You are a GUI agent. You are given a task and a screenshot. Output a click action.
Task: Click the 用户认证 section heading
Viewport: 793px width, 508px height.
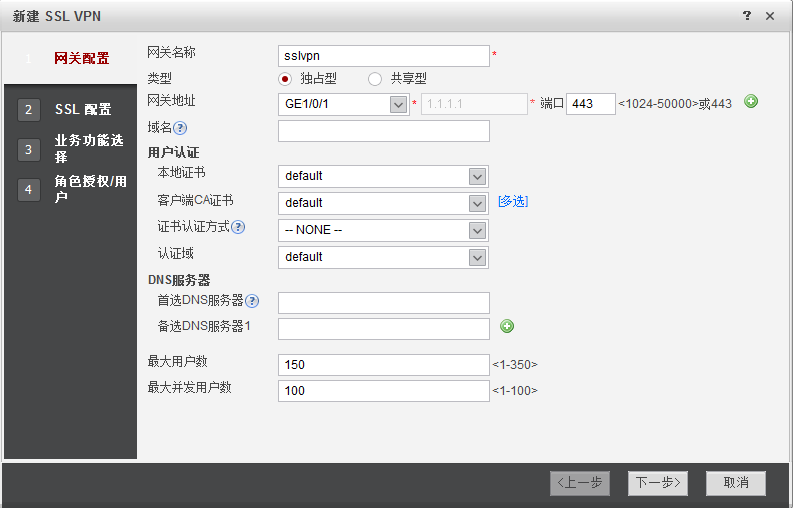point(173,152)
